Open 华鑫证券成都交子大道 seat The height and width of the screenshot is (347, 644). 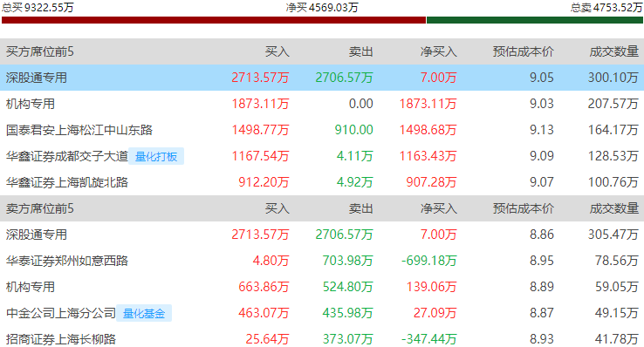click(x=67, y=156)
